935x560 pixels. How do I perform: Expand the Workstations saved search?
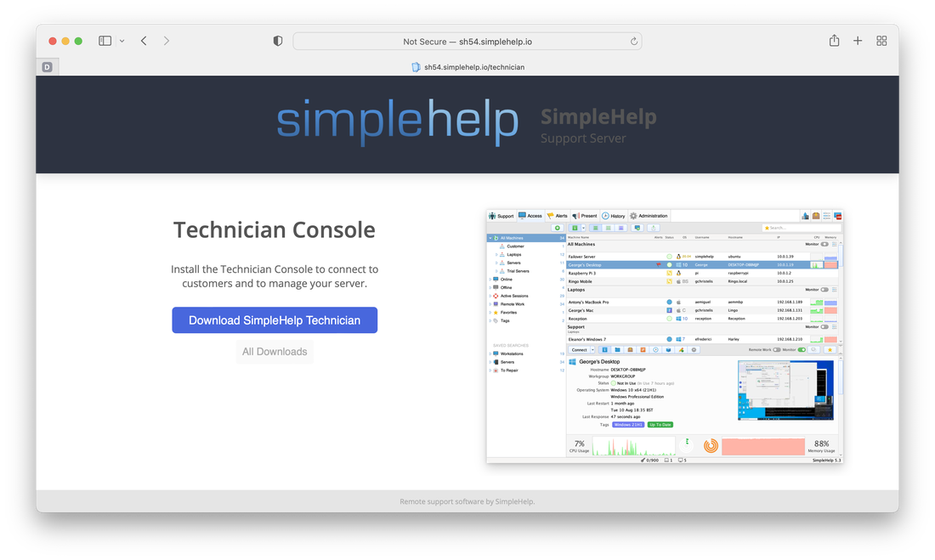(490, 354)
